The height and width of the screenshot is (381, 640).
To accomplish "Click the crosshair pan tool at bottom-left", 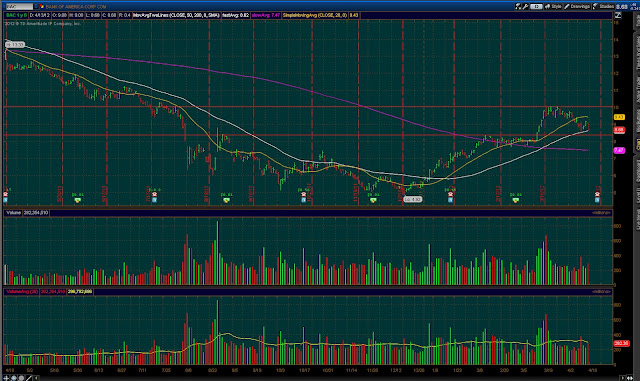I will pos(6,378).
